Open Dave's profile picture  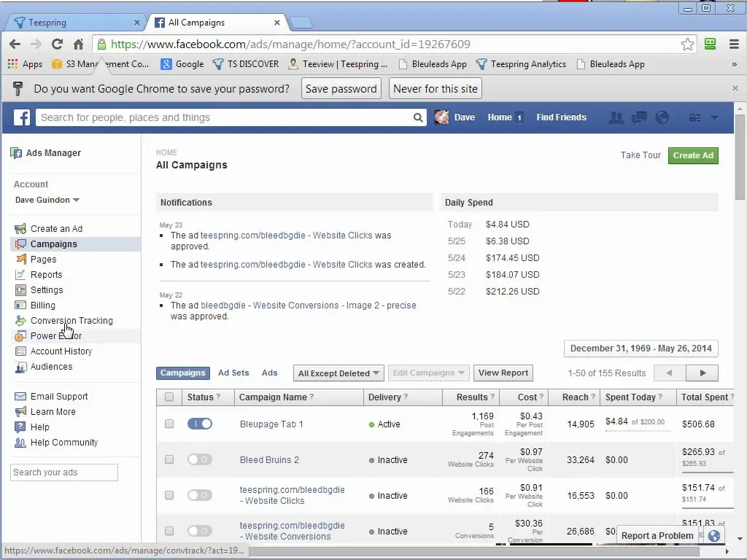[x=441, y=117]
